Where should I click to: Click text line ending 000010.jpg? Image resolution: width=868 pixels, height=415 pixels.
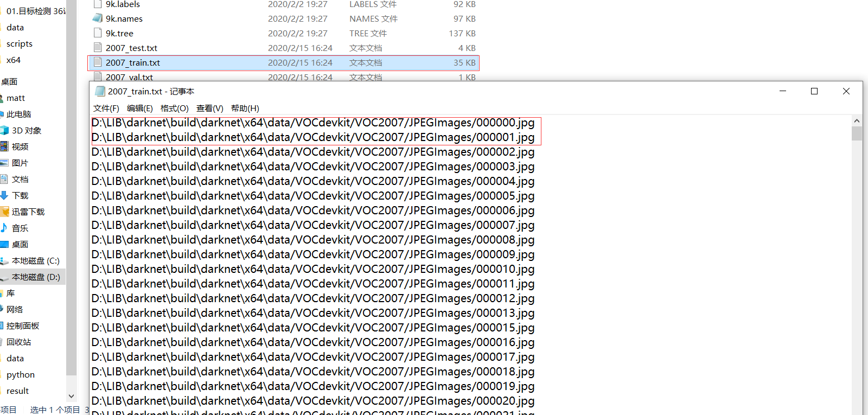(x=313, y=269)
